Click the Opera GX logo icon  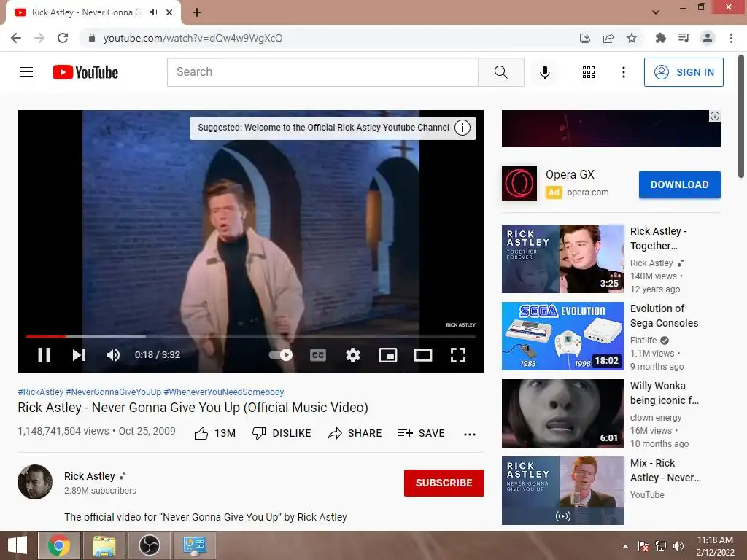[x=519, y=183]
